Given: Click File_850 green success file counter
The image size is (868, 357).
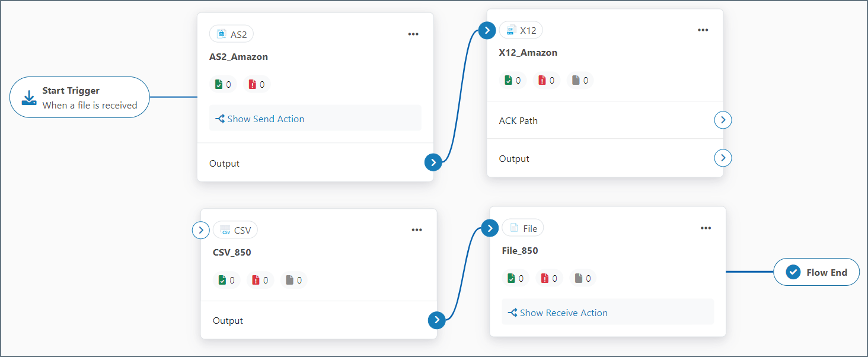Looking at the screenshot, I should coord(515,278).
